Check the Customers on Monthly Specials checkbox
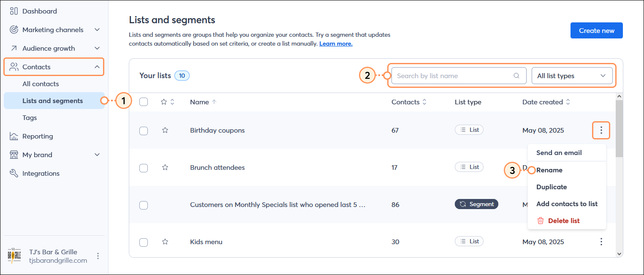The height and width of the screenshot is (275, 644). [144, 205]
